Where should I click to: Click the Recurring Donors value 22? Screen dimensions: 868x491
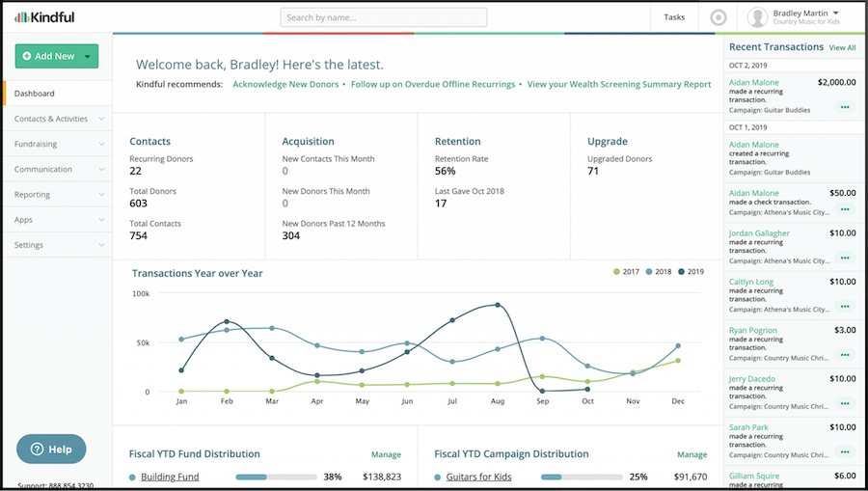(x=136, y=171)
